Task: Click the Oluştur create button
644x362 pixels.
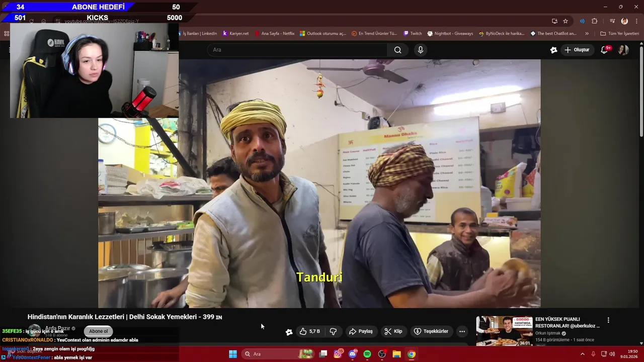Action: pos(578,50)
